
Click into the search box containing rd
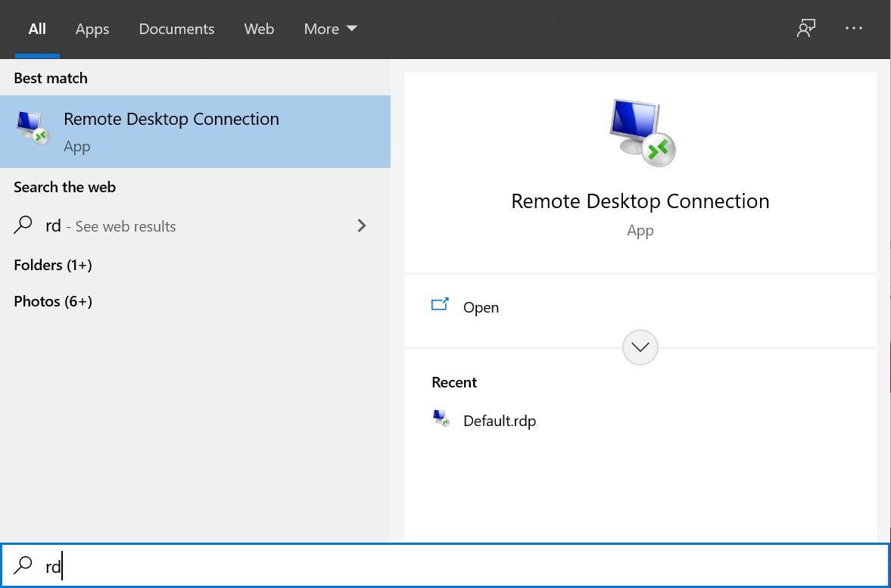[454, 565]
